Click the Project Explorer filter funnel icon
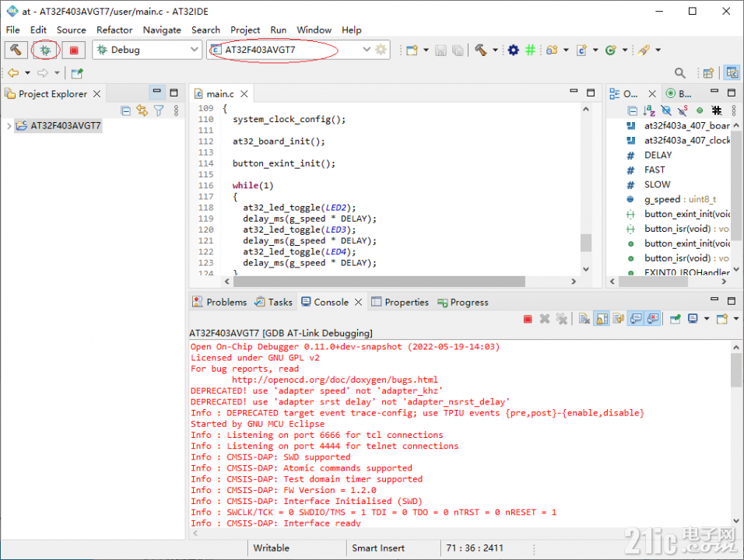 click(159, 111)
